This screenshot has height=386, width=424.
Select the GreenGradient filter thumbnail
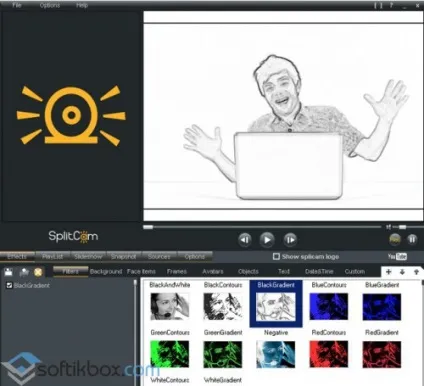pos(223,354)
